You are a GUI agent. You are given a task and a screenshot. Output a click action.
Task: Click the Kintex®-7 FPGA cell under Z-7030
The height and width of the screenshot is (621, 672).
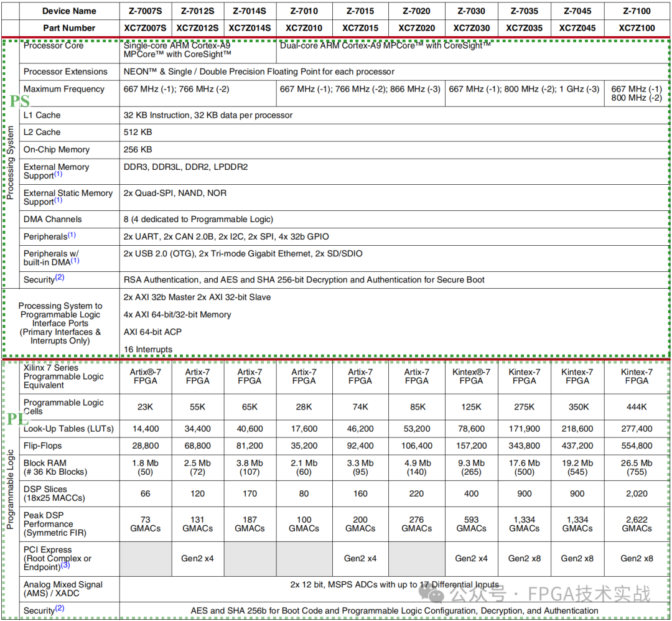(x=472, y=376)
